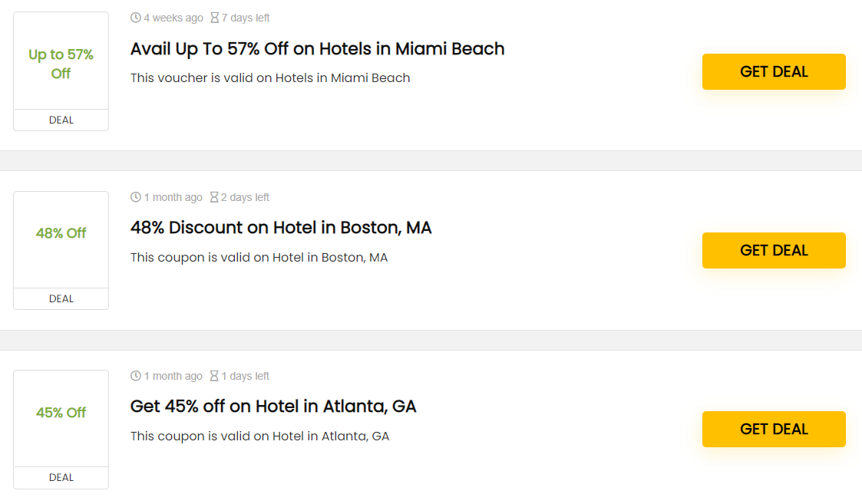
Task: Click 'This coupon is valid on Hotel in Atlanta, GA'
Action: (259, 436)
